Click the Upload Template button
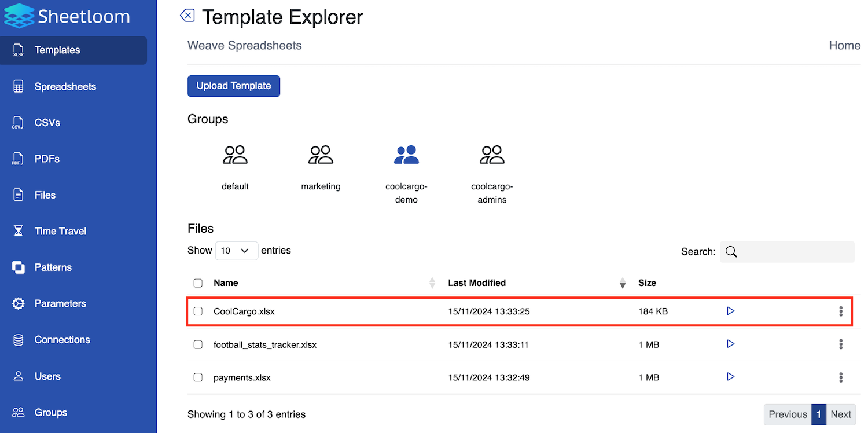The image size is (868, 433). pos(234,86)
